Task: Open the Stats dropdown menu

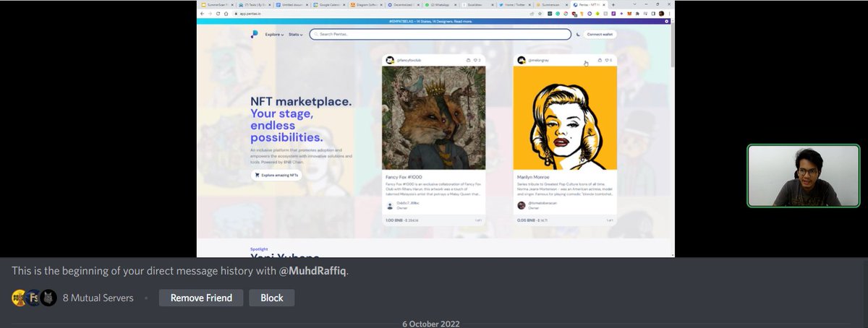Action: pyautogui.click(x=295, y=35)
